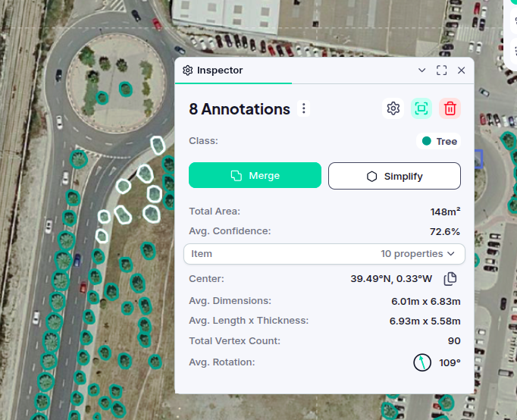The image size is (517, 420).
Task: Open annotation settings gear button
Action: (393, 108)
